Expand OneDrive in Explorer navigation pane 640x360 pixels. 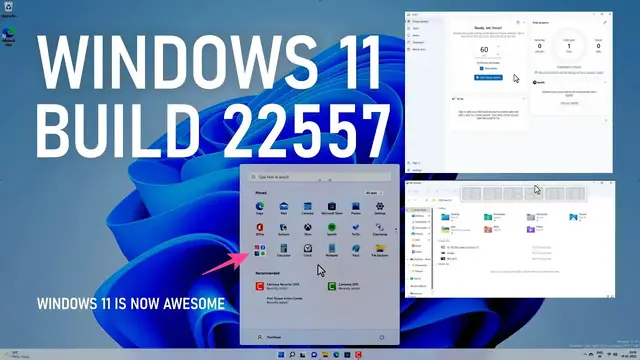[408, 259]
